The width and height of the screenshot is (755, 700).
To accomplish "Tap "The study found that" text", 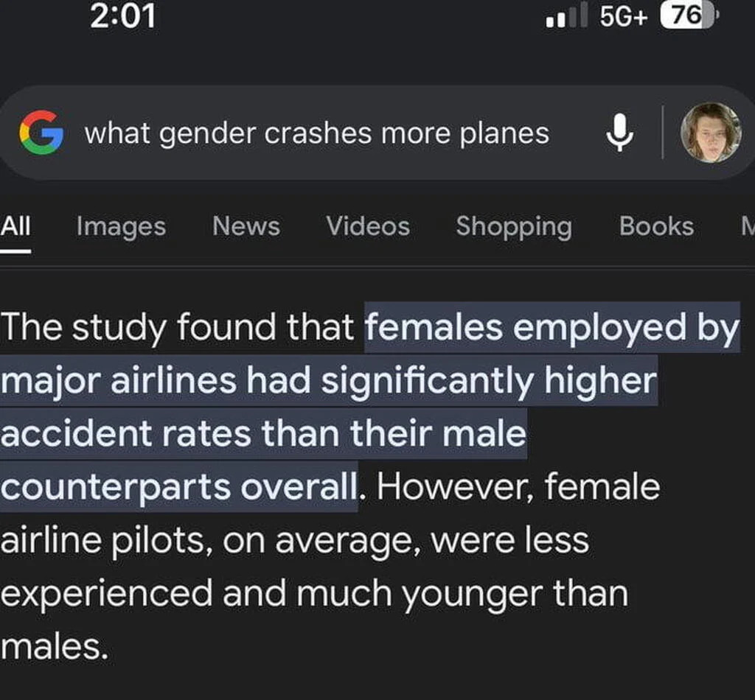I will click(x=177, y=328).
